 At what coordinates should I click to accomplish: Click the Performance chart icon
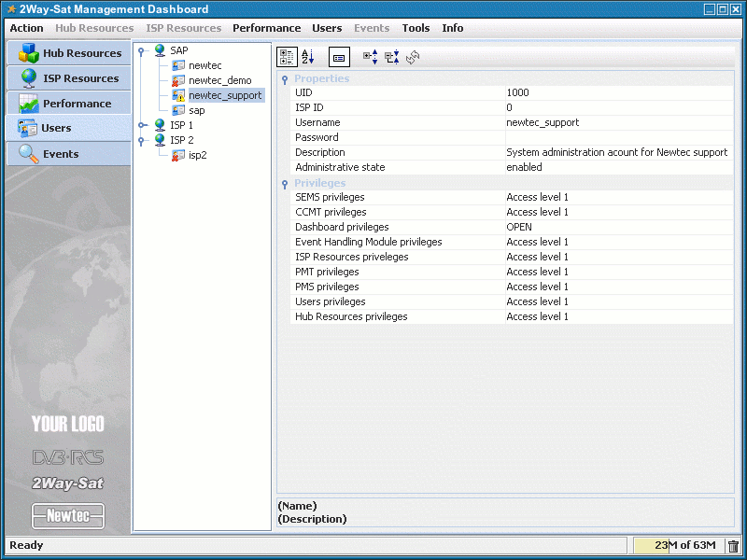(x=29, y=104)
